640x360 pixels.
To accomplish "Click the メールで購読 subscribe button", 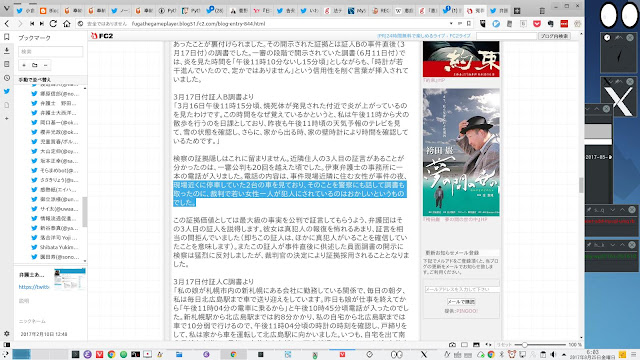I will 461,302.
